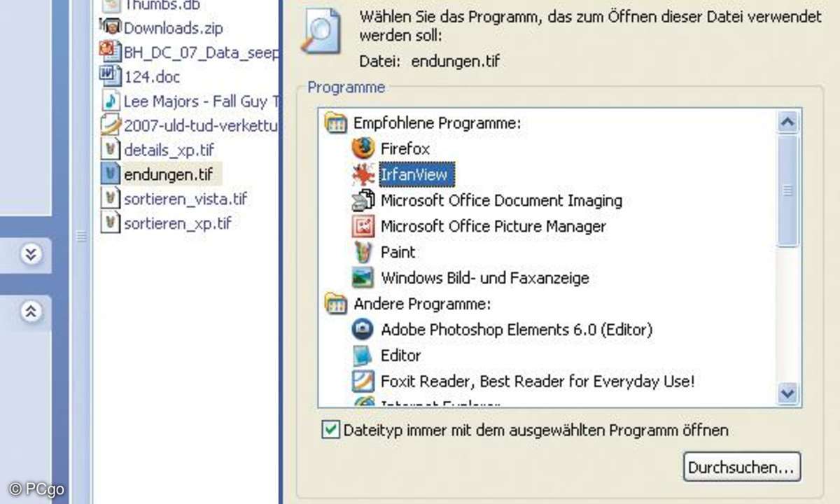Screen dimensions: 840x504
Task: Select Windows Bild- und Faxanzeige entry
Action: [485, 278]
